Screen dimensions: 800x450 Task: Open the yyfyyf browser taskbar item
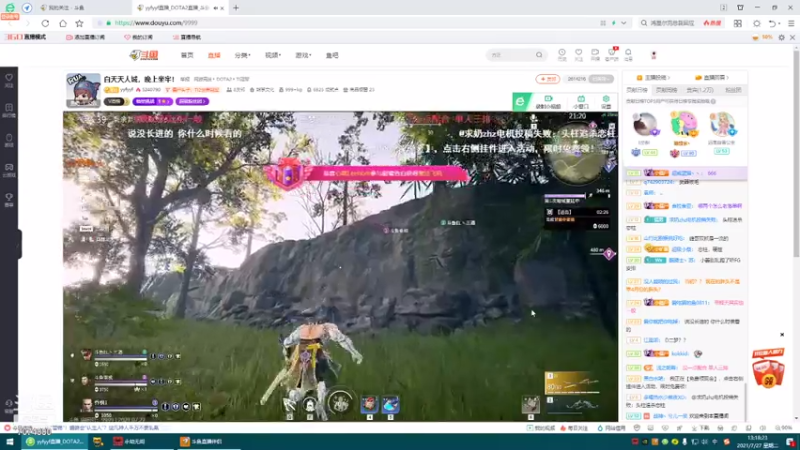(54, 442)
